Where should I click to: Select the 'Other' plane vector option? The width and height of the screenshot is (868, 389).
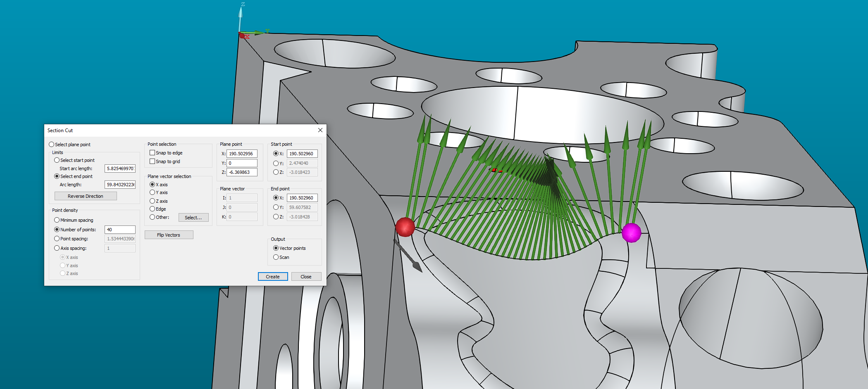click(152, 217)
